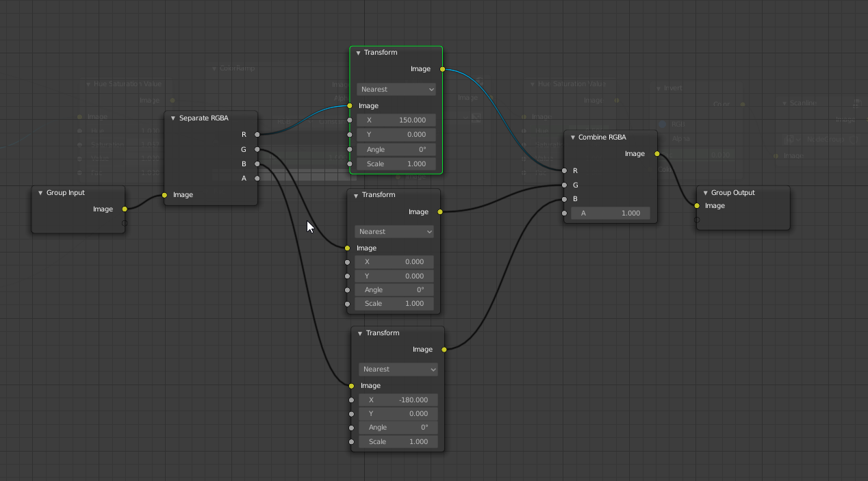Click Image input socket of G-channel Transform node
The image size is (868, 481).
(347, 248)
